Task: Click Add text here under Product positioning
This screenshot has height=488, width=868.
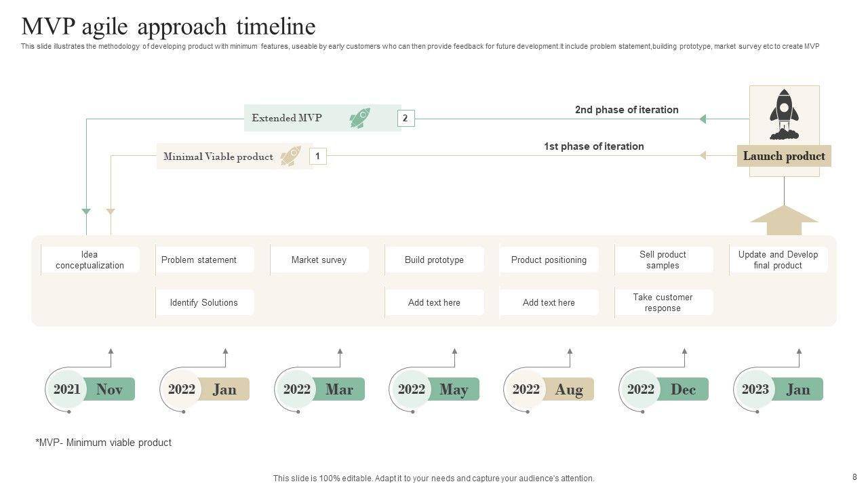Action: 549,303
